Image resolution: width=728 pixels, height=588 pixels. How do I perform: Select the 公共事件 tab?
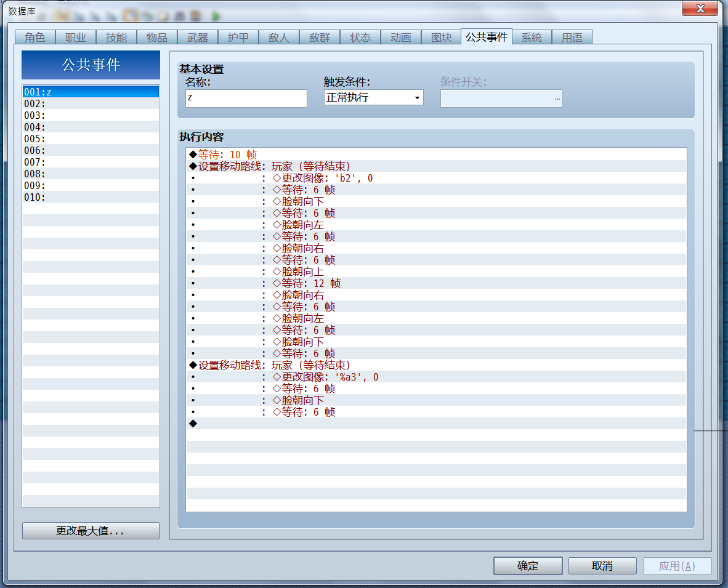point(487,37)
